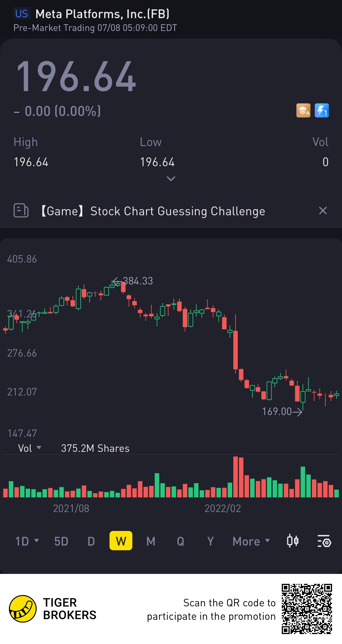This screenshot has height=644, width=342.
Task: Switch to the Q quarterly chart
Action: point(181,541)
